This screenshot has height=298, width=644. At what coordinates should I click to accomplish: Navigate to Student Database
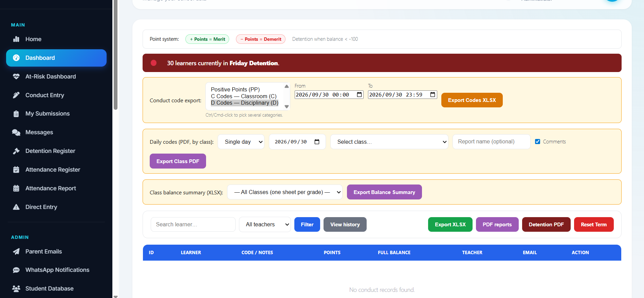click(x=56, y=288)
